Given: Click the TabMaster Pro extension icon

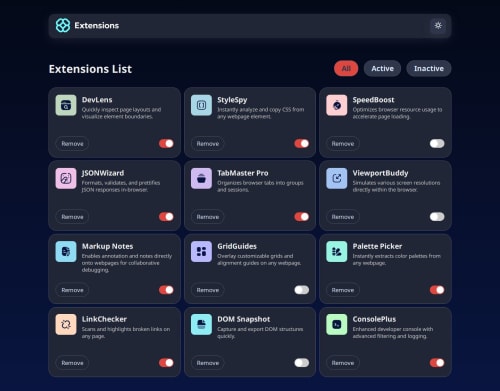Looking at the screenshot, I should coord(201,178).
